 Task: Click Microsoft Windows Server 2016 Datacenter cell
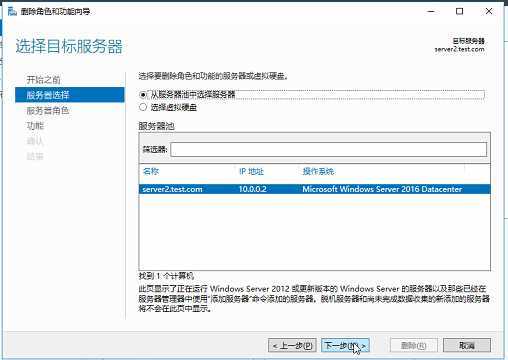coord(382,189)
